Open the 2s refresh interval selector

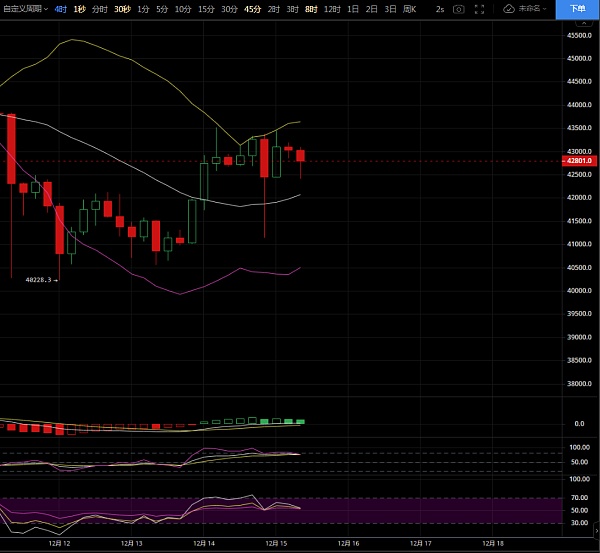pyautogui.click(x=440, y=8)
